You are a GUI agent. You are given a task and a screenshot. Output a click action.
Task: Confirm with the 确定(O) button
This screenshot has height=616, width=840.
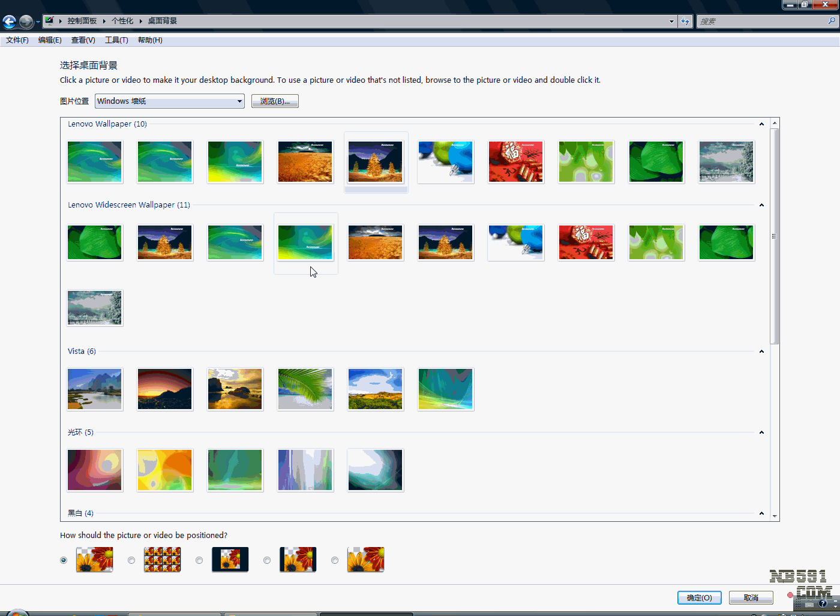click(700, 597)
